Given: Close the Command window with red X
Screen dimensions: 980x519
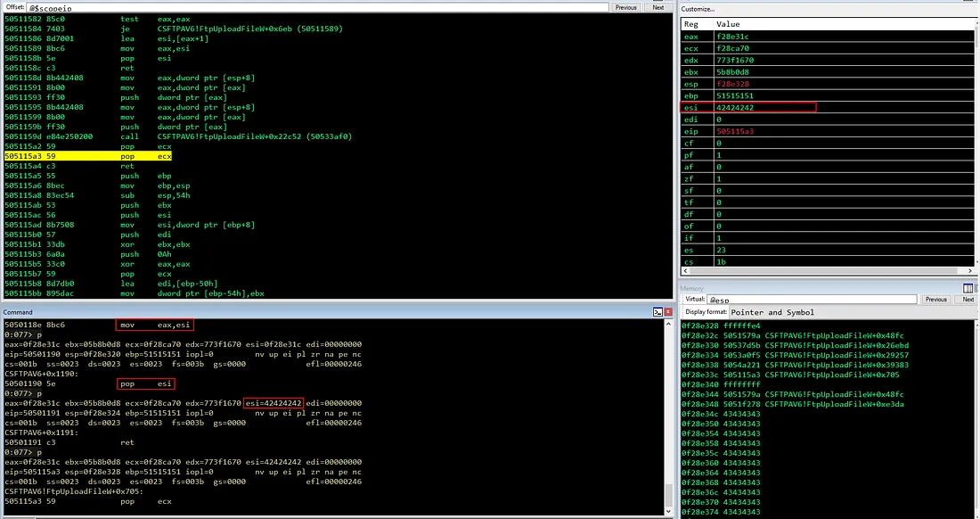Looking at the screenshot, I should (x=668, y=312).
